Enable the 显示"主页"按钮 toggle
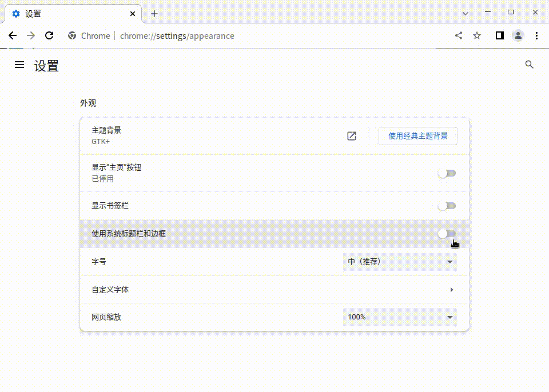 pos(447,173)
